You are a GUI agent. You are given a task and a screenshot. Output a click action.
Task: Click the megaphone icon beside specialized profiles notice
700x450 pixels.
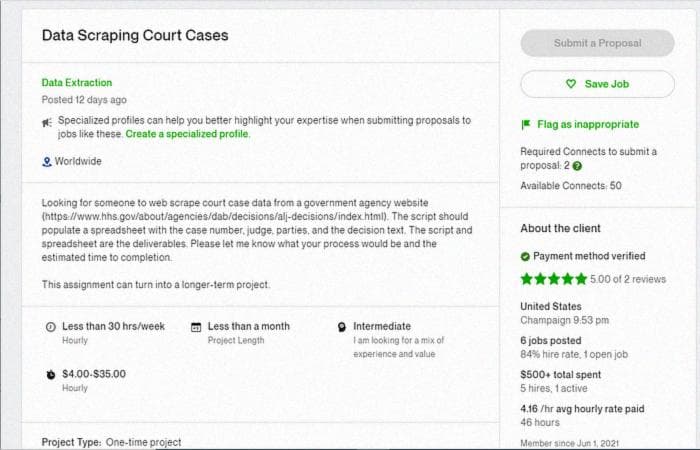tap(47, 122)
